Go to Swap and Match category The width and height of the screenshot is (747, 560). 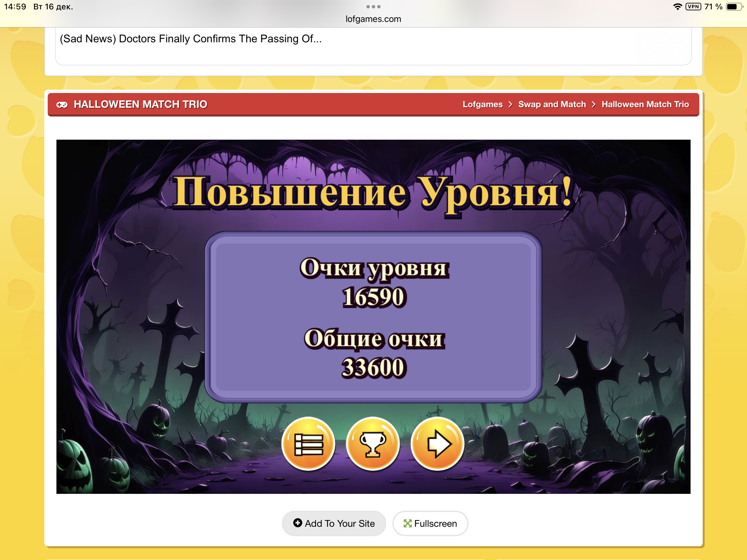point(552,105)
